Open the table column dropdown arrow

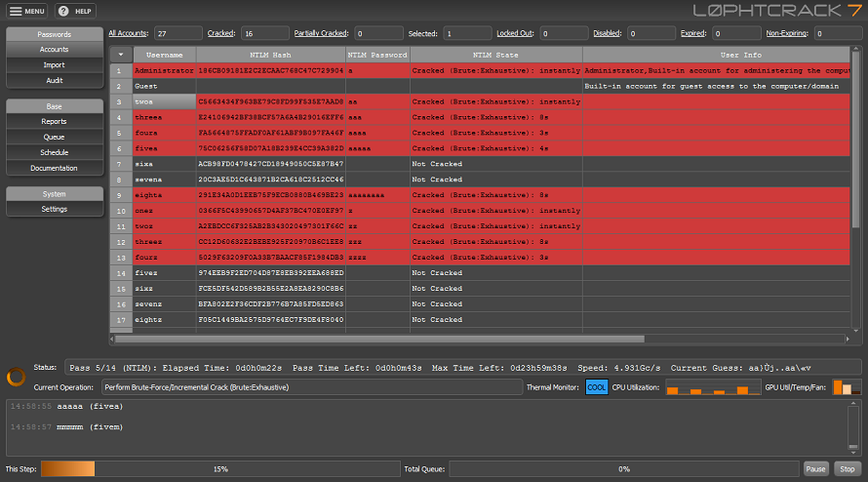coord(121,55)
